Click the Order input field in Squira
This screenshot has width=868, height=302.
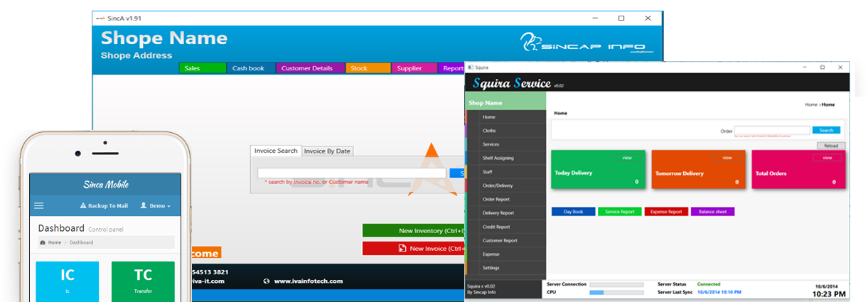(x=773, y=130)
